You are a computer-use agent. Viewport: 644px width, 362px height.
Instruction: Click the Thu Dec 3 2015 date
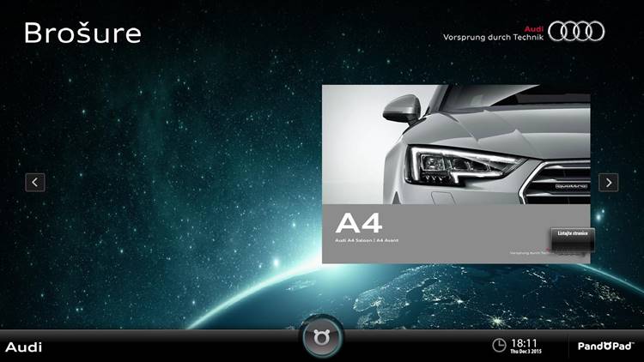tap(525, 352)
